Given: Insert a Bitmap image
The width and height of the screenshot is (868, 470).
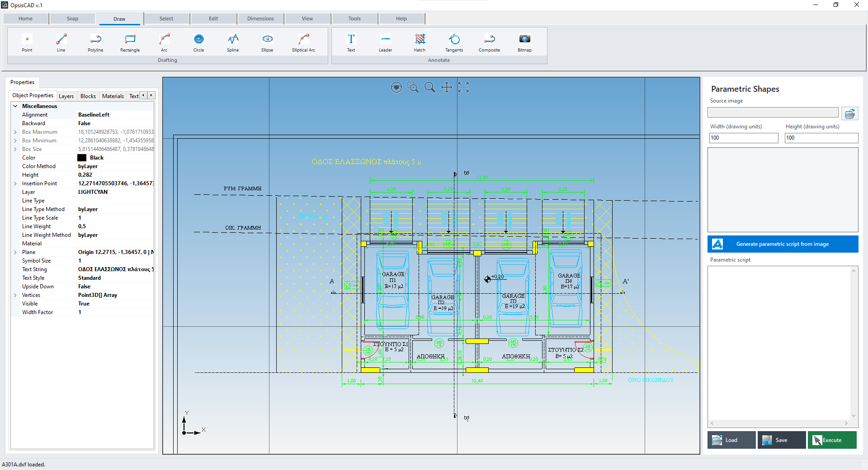Looking at the screenshot, I should [524, 43].
